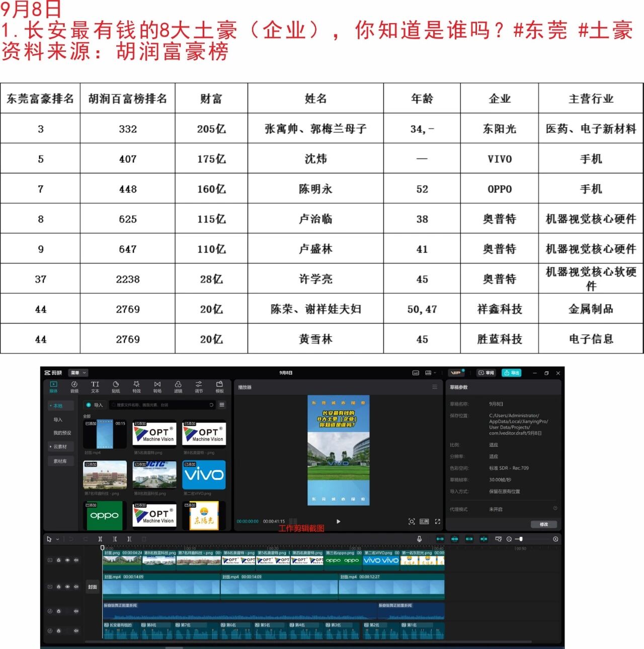
Task: Toggle the main track magnet snap
Action: (x=440, y=539)
